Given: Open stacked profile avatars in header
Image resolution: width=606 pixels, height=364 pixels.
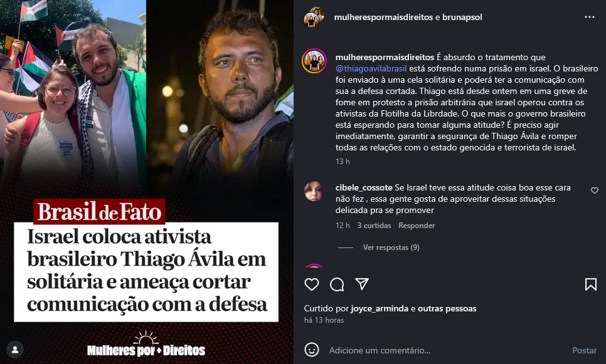Looking at the screenshot, I should (x=314, y=18).
